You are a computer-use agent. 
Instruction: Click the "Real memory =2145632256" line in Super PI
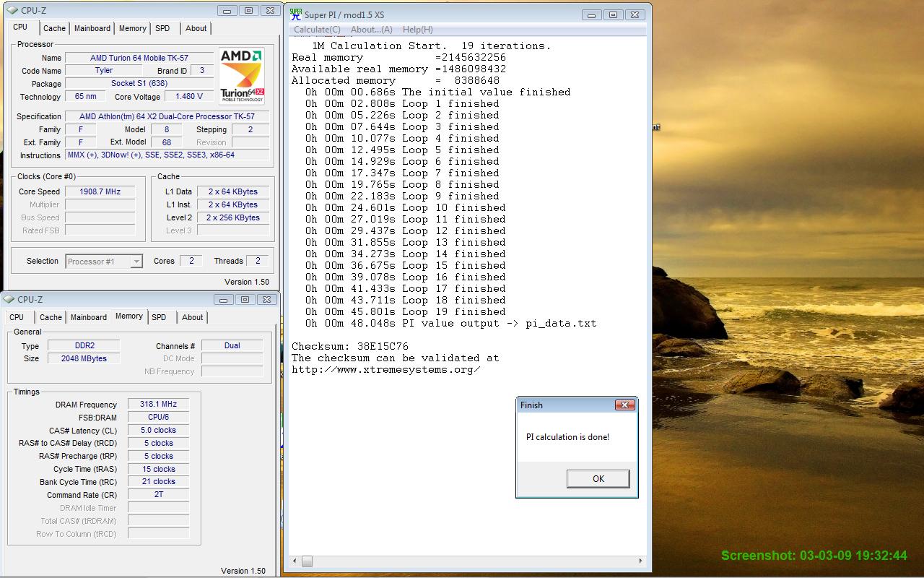click(398, 57)
